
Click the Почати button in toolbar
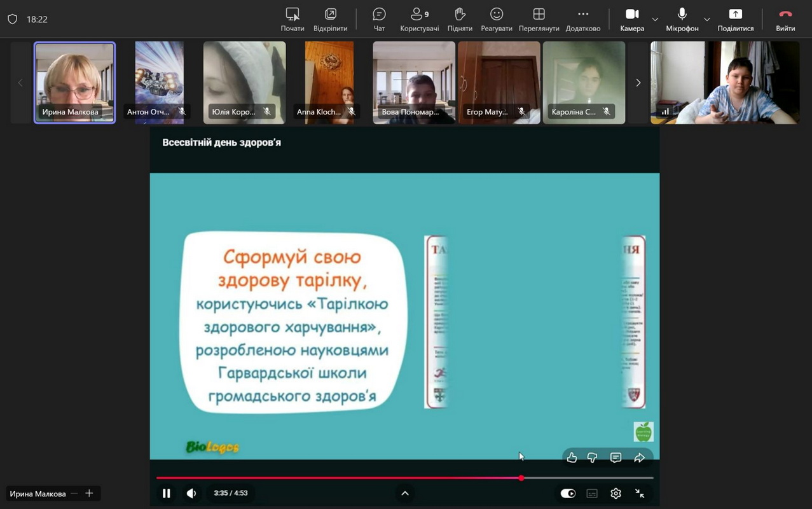click(292, 19)
